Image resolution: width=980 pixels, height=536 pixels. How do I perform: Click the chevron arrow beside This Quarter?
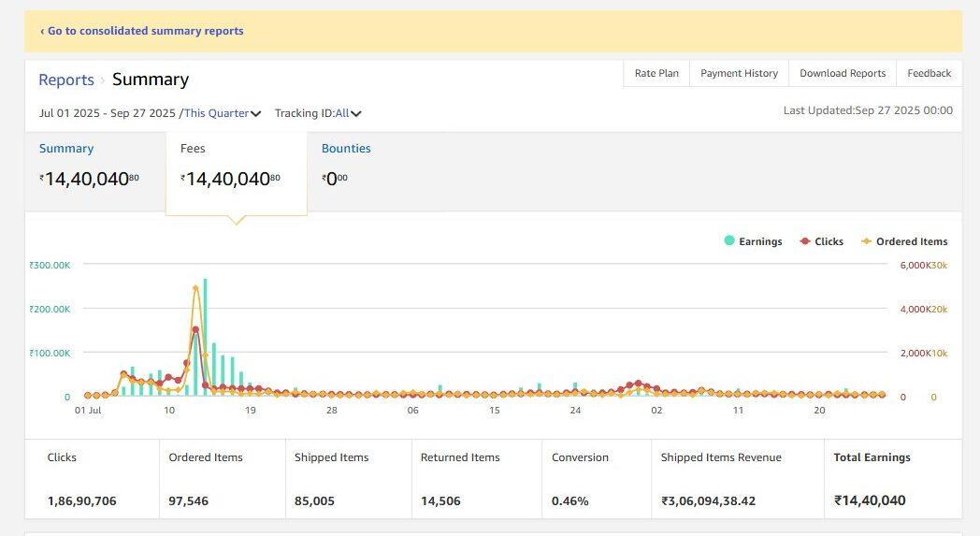pyautogui.click(x=256, y=114)
